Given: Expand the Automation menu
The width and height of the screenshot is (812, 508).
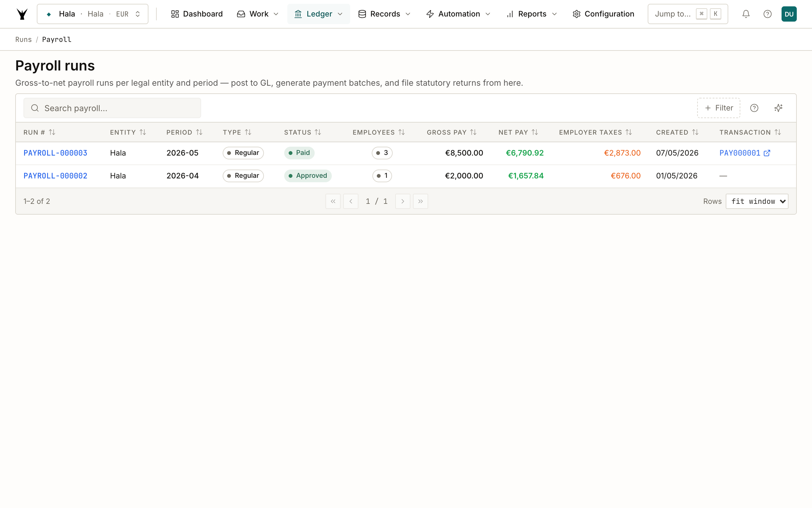Looking at the screenshot, I should click(458, 14).
